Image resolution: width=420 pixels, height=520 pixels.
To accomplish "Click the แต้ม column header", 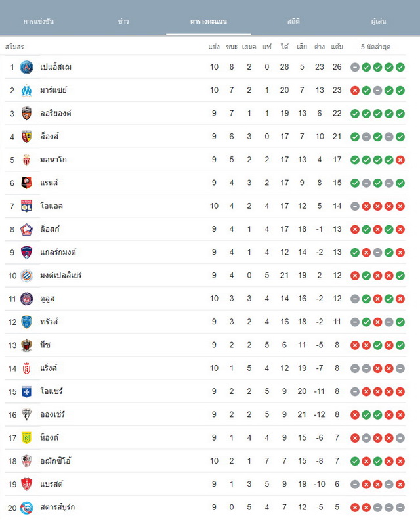I will 337,47.
